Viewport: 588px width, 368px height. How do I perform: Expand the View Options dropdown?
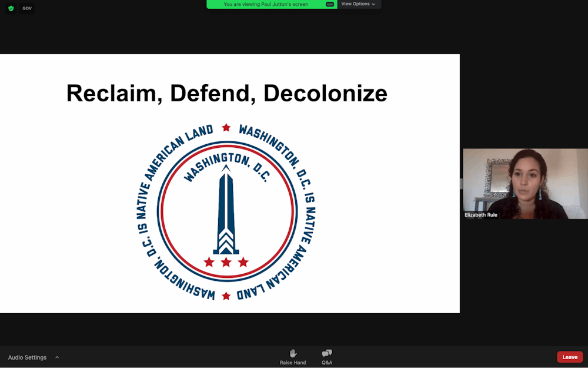tap(358, 4)
